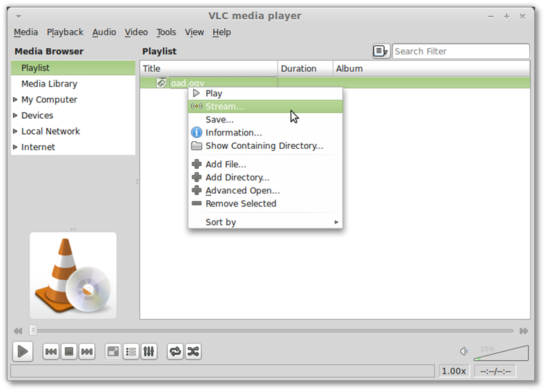Choose Remove Selected in context menu
This screenshot has width=546, height=392.
coord(265,203)
